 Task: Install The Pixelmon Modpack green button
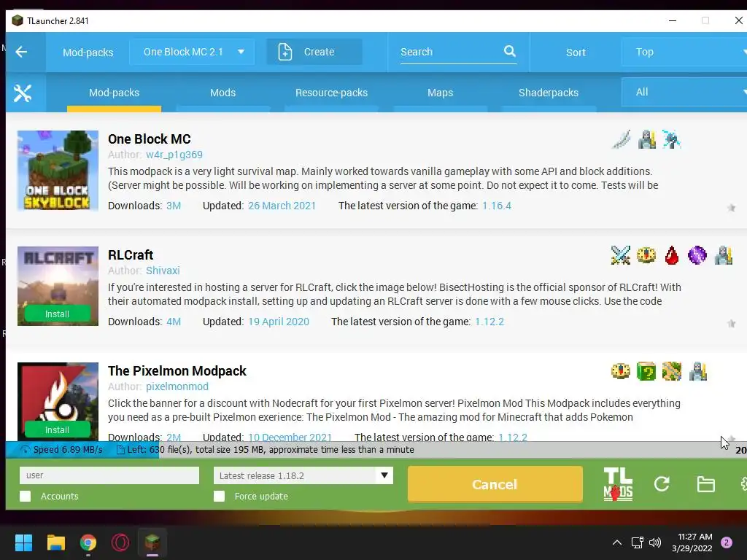coord(57,429)
